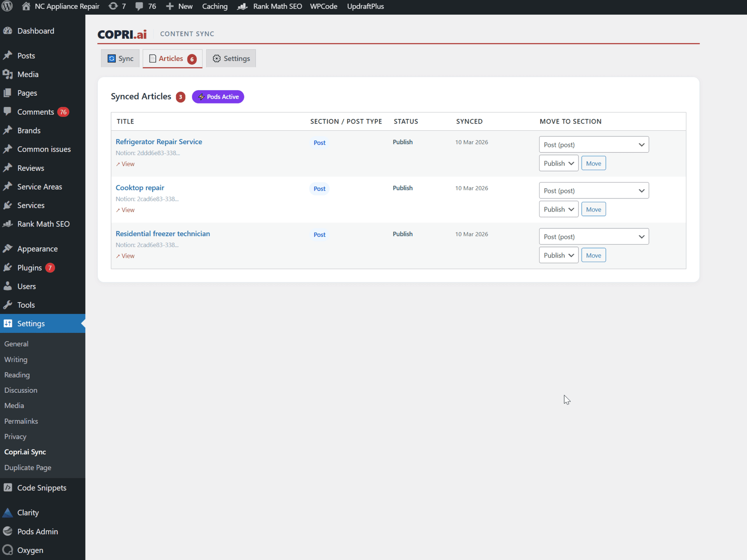This screenshot has width=747, height=560.
Task: Click the Pods Active badge
Action: [x=218, y=96]
